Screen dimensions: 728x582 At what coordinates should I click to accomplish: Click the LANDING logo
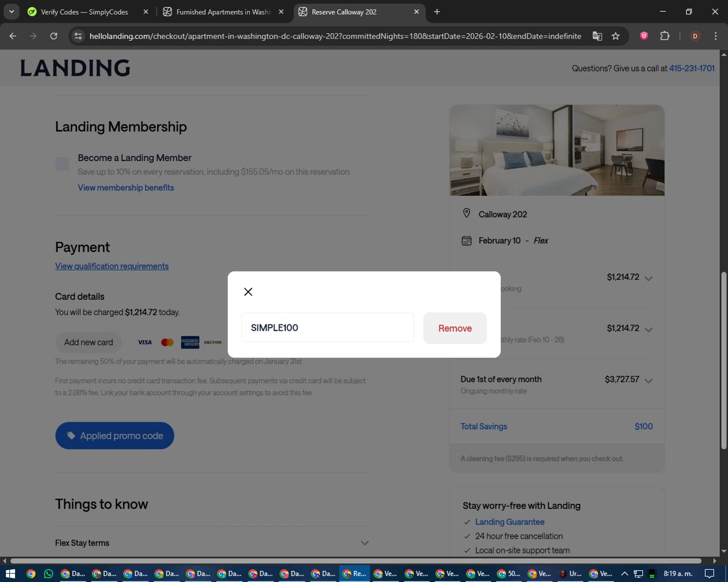click(75, 68)
